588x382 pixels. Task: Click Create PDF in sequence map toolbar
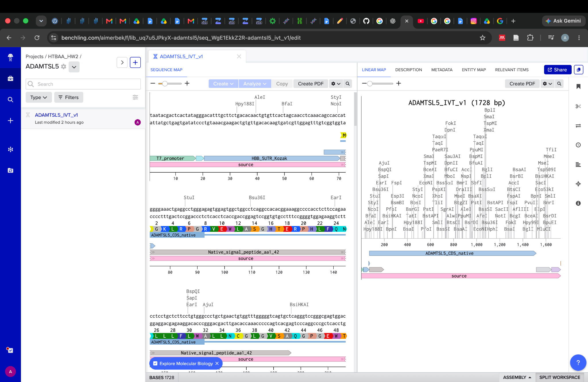[311, 84]
